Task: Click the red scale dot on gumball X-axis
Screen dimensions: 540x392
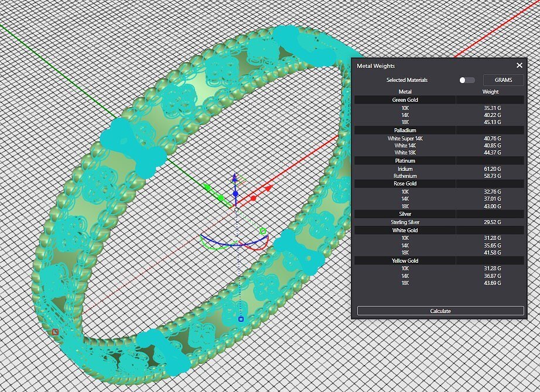Action: (253, 198)
